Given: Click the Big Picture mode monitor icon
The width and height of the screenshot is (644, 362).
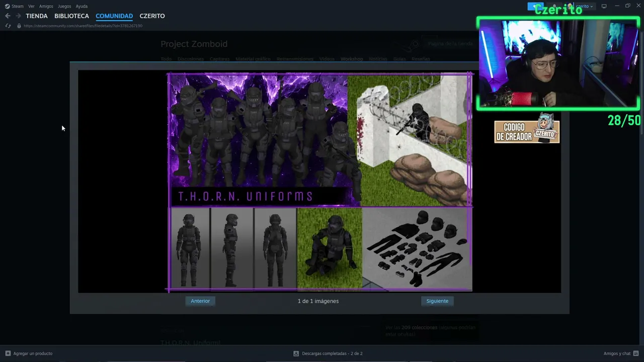Looking at the screenshot, I should click(604, 6).
